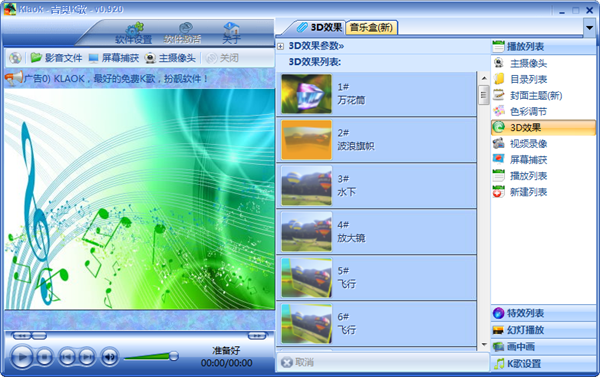Click the Stop button
The width and height of the screenshot is (600, 377).
pyautogui.click(x=44, y=357)
